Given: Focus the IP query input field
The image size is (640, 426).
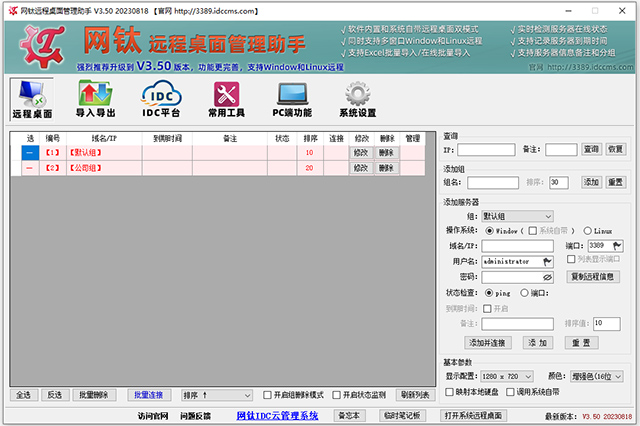Looking at the screenshot, I should 486,150.
